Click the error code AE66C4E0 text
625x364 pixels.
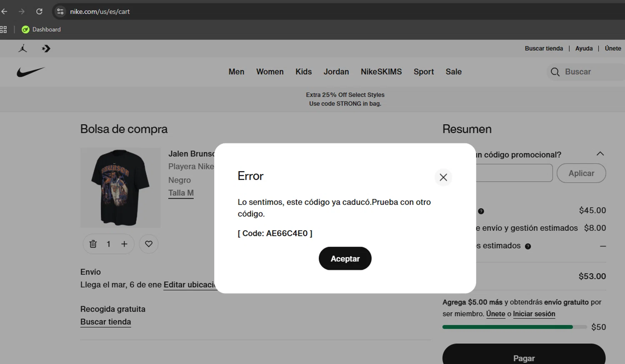275,233
